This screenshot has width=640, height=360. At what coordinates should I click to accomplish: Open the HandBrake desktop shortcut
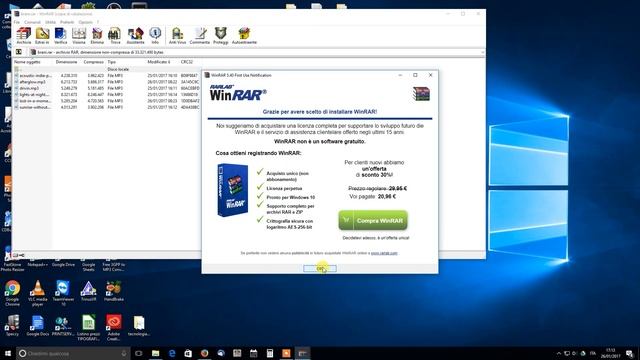click(x=113, y=291)
